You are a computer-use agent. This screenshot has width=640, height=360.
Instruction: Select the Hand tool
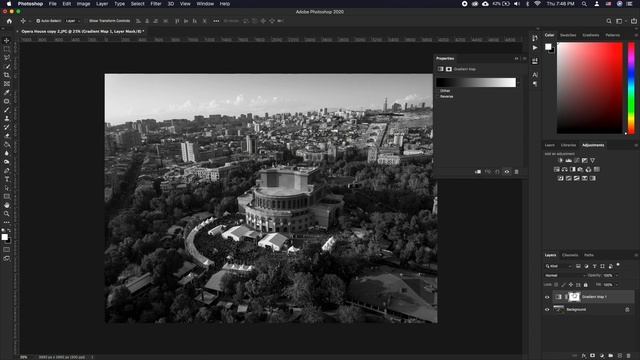tap(7, 205)
